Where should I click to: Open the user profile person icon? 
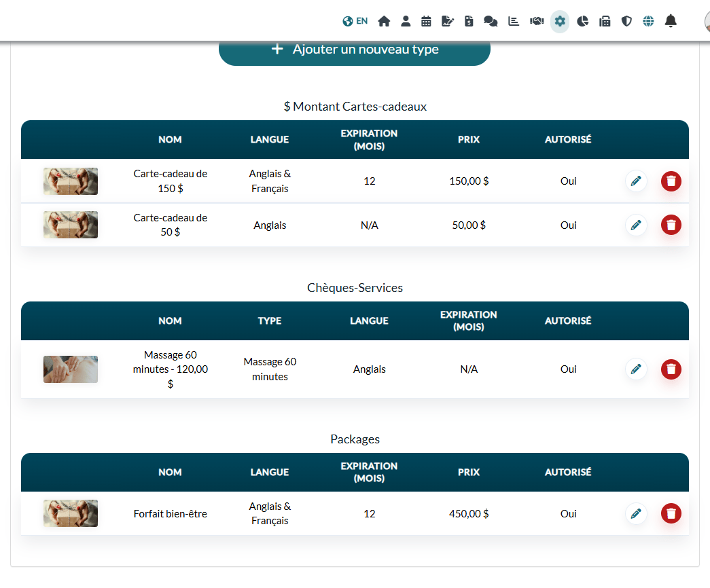(x=406, y=21)
